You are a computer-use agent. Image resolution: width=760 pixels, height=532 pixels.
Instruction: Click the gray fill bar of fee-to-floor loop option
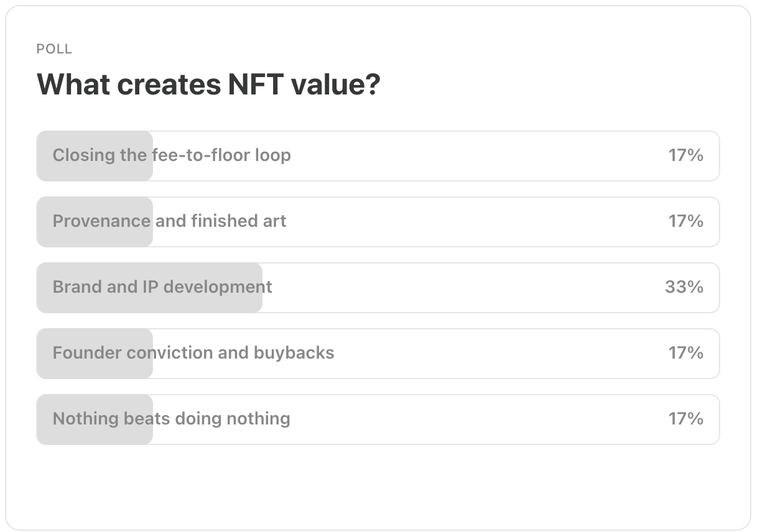coord(95,156)
